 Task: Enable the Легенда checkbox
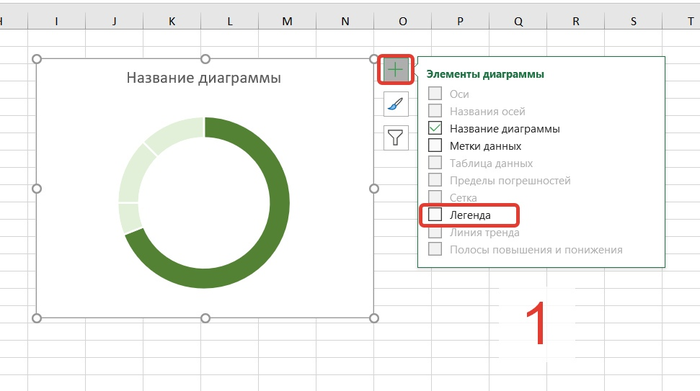click(435, 215)
